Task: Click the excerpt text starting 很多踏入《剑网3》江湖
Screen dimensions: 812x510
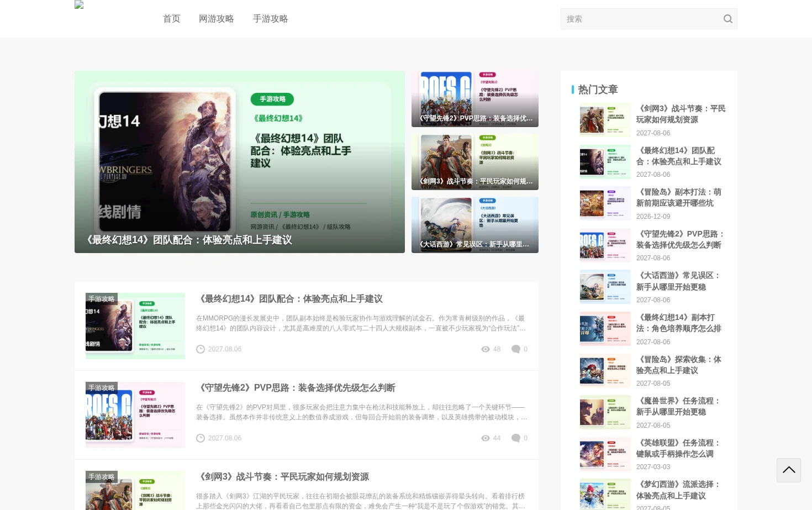Action: [x=361, y=501]
